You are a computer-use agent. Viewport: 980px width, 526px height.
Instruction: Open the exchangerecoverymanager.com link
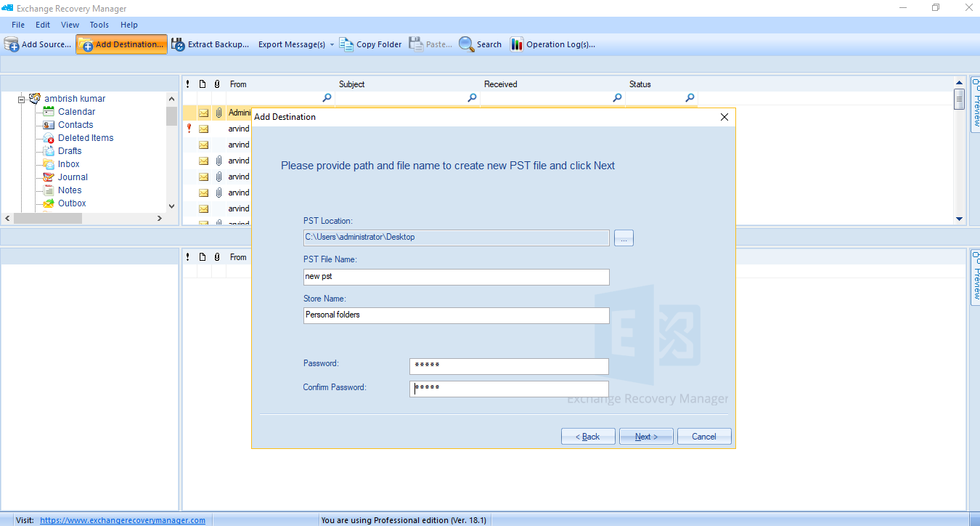click(123, 520)
